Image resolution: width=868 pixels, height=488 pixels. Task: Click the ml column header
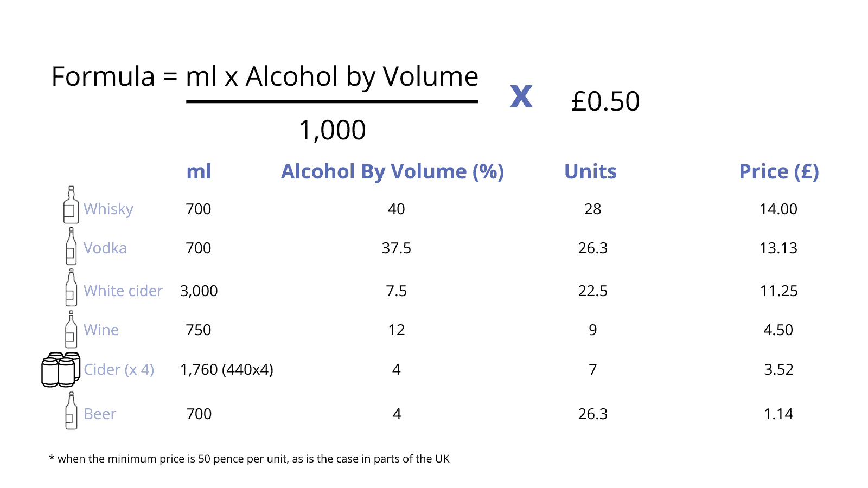(199, 172)
